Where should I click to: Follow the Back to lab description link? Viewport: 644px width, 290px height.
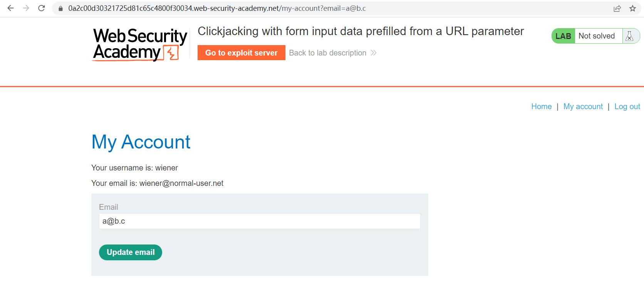(327, 53)
